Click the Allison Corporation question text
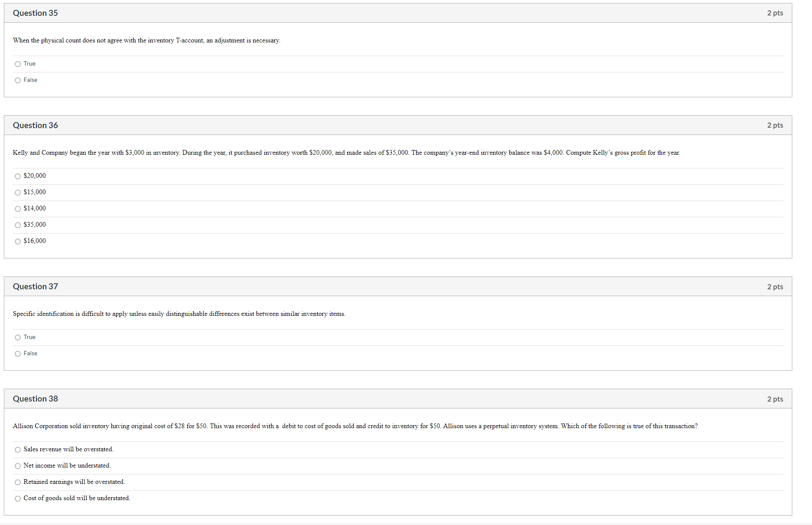 click(355, 426)
